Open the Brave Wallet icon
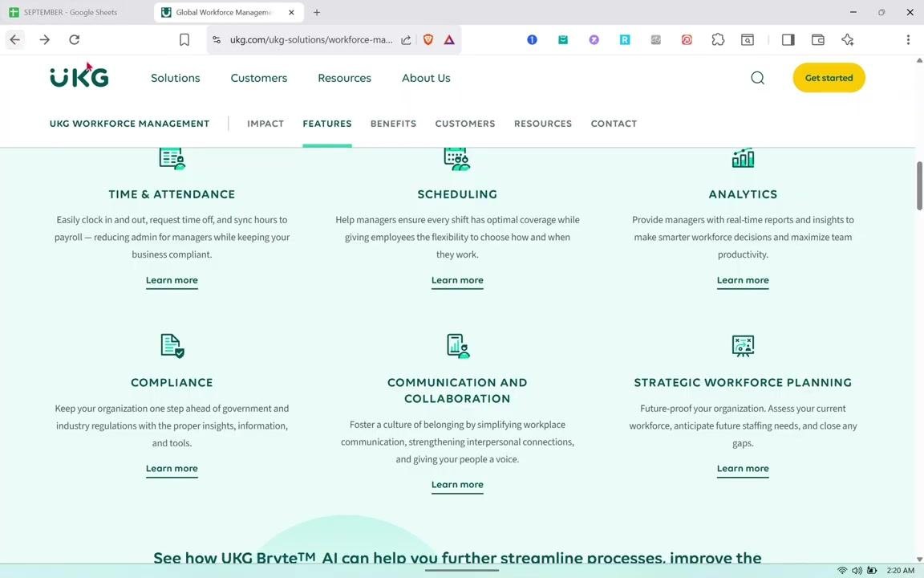 click(x=818, y=39)
